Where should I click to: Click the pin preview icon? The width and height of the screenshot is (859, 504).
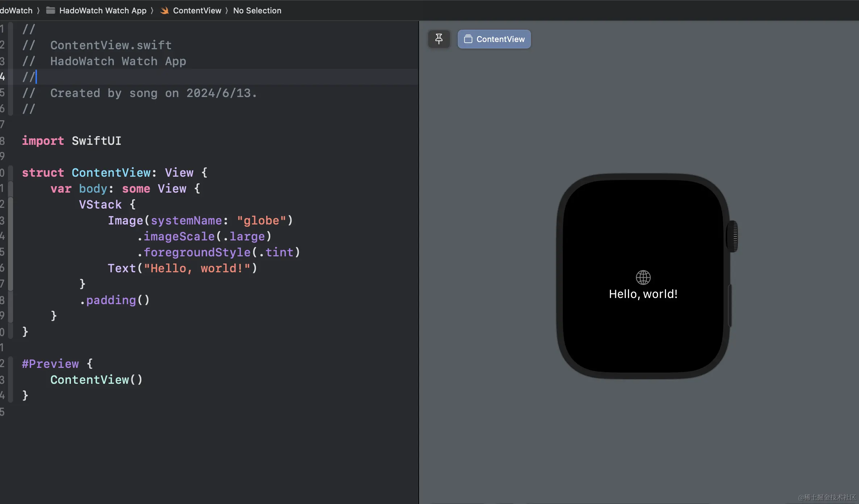pos(439,39)
